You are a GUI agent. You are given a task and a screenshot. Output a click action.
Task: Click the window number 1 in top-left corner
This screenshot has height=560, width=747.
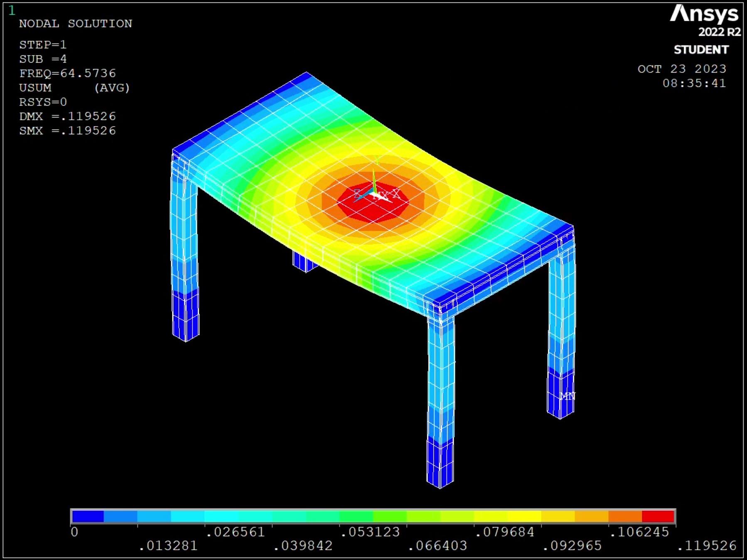12,10
